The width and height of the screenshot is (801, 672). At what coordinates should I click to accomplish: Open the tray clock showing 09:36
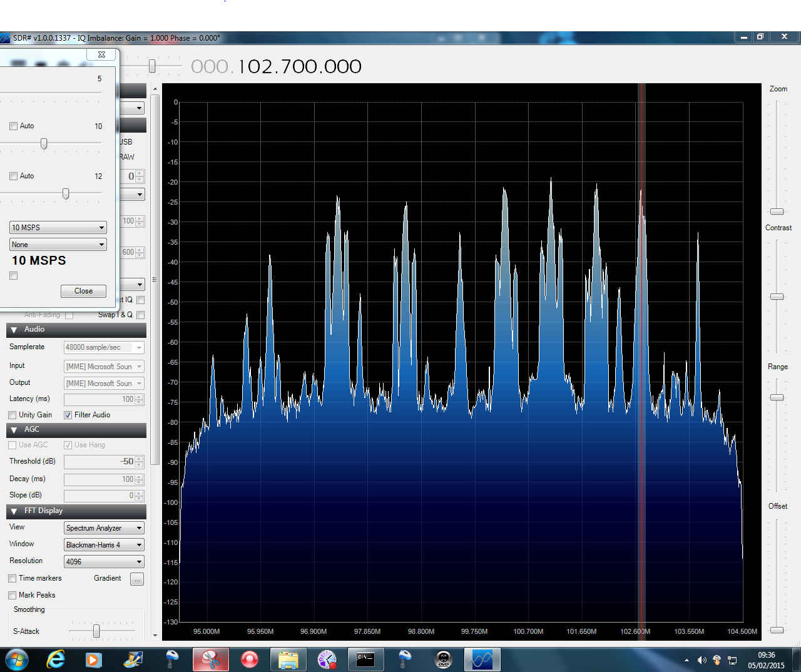point(766,660)
